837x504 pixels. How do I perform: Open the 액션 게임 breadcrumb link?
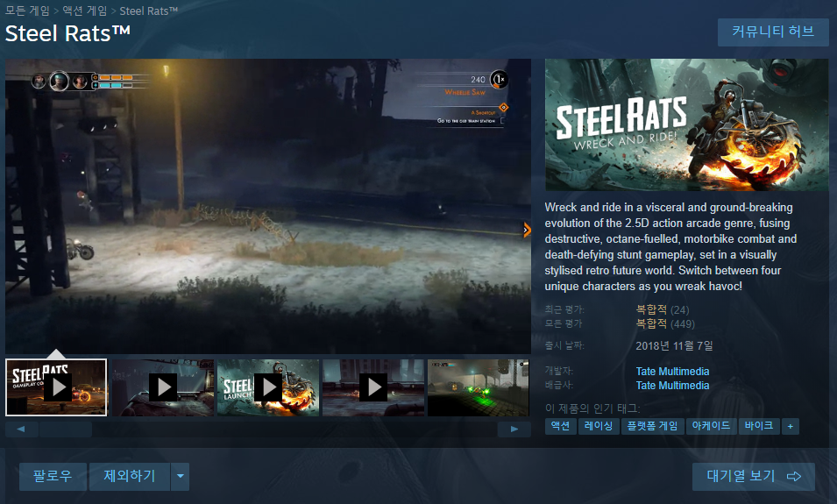pyautogui.click(x=84, y=11)
